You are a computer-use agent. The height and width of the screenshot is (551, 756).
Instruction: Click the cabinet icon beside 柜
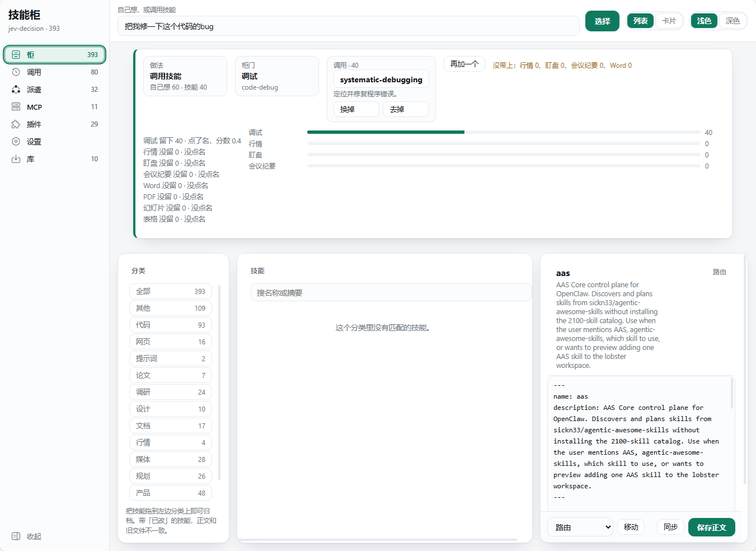coord(16,55)
